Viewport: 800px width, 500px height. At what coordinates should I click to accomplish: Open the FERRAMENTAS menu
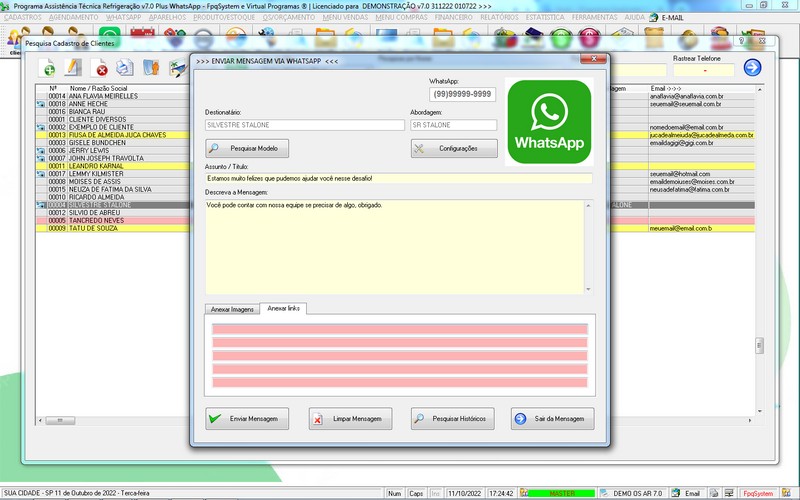(x=594, y=17)
